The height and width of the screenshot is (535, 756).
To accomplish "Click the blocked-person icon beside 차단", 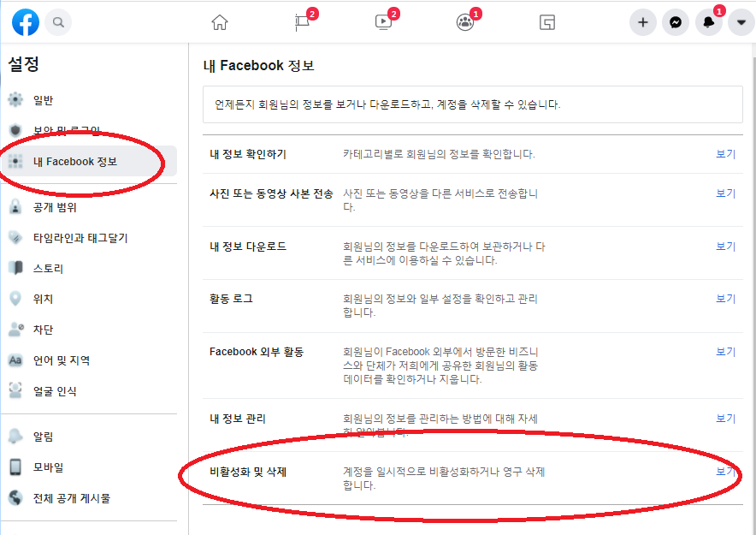I will point(15,329).
